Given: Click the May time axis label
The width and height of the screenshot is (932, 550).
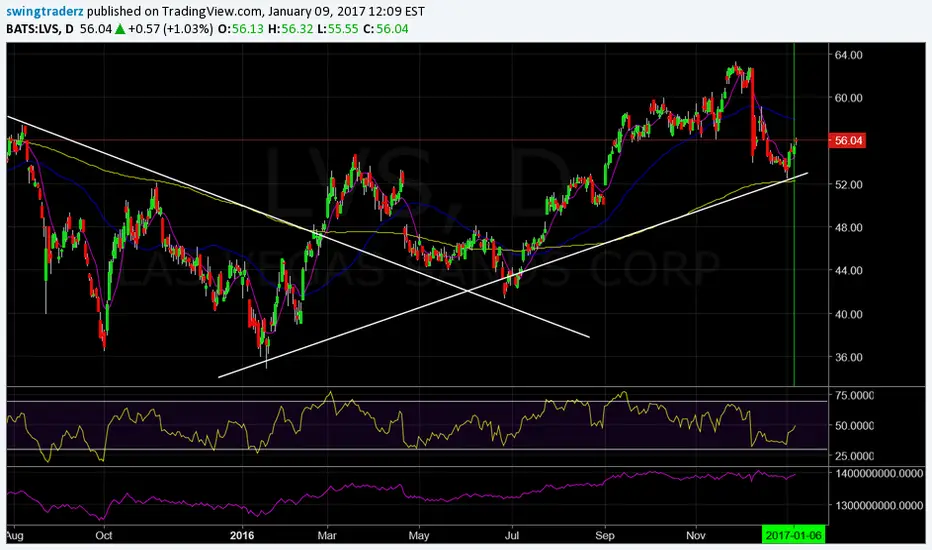Looking at the screenshot, I should coord(419,535).
